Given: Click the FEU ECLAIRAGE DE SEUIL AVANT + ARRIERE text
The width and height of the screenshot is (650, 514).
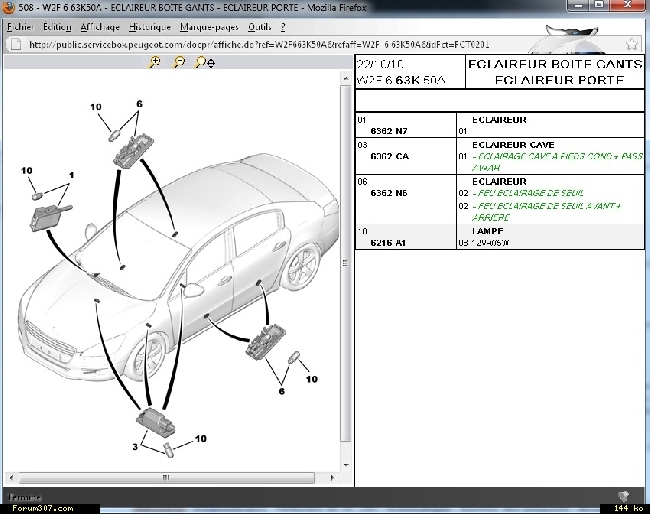Looking at the screenshot, I should pos(546,211).
